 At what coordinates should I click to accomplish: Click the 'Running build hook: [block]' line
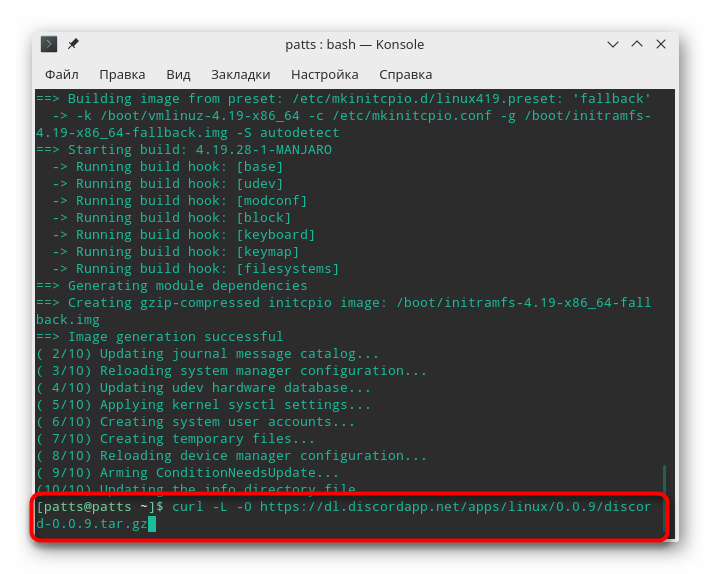[x=172, y=218]
